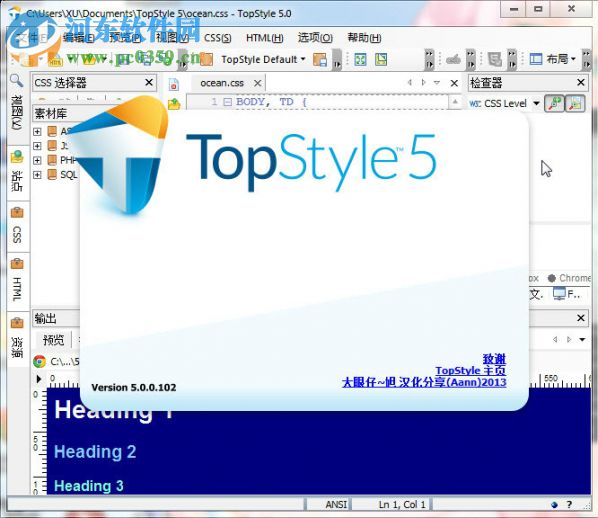The image size is (598, 518).
Task: Close the ocean.css tab
Action: tap(258, 83)
